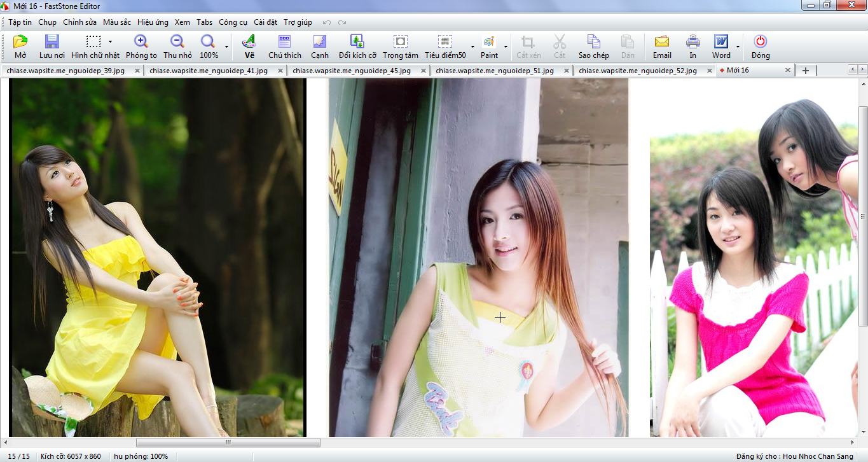
Task: Open dropdown arrow beside Paint
Action: (x=506, y=47)
